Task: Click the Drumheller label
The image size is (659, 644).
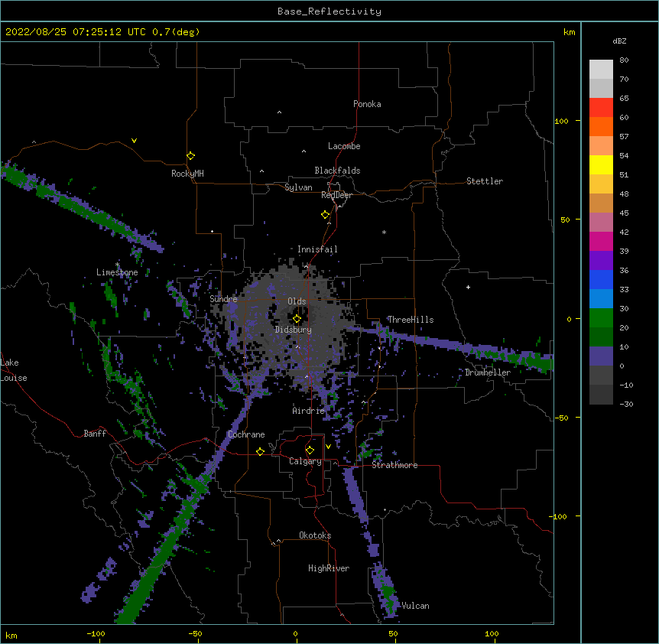Action: click(488, 372)
